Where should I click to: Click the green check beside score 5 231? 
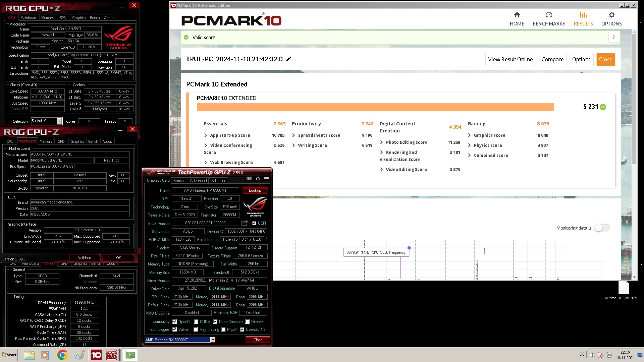coord(603,107)
